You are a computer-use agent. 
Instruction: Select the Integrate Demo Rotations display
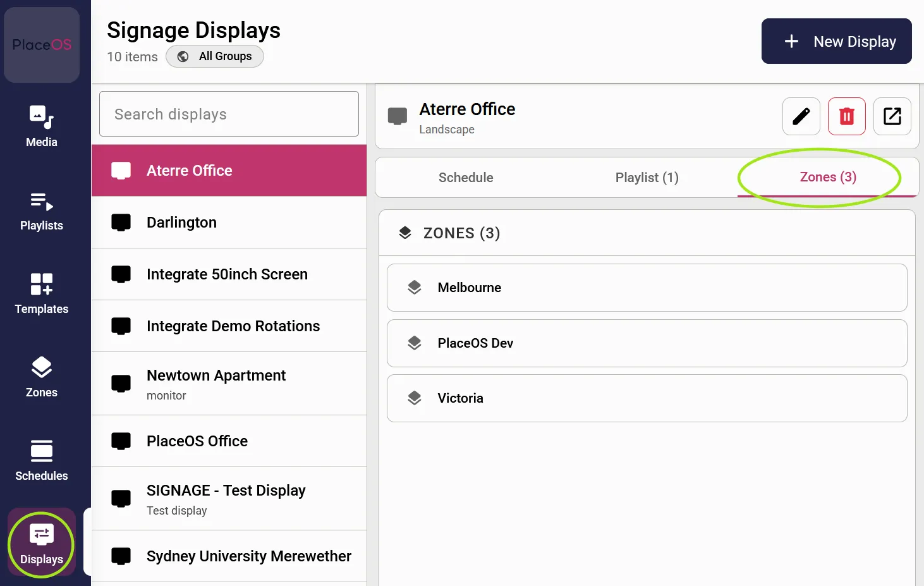pos(229,326)
